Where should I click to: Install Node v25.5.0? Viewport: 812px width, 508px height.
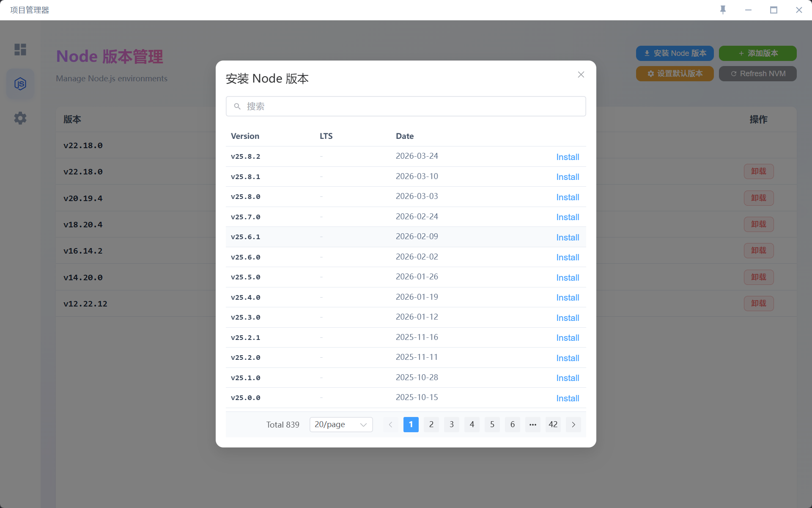tap(568, 278)
